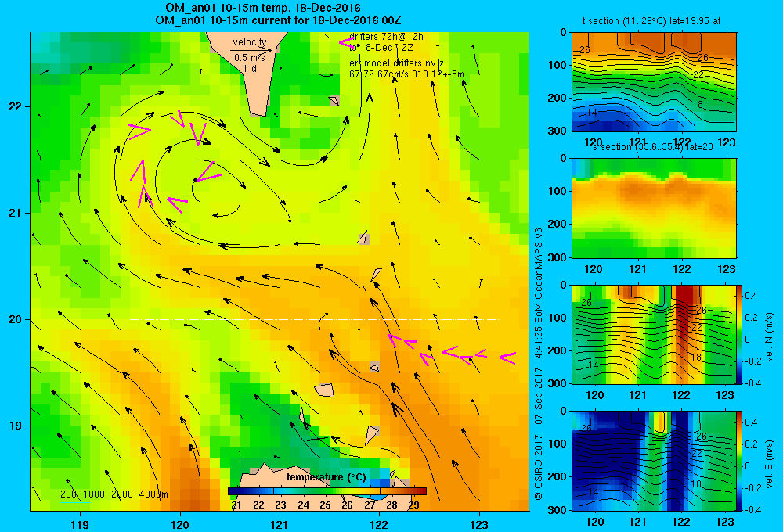Open the salinity section panel
Viewport: 783px width, 532px height.
[654, 208]
